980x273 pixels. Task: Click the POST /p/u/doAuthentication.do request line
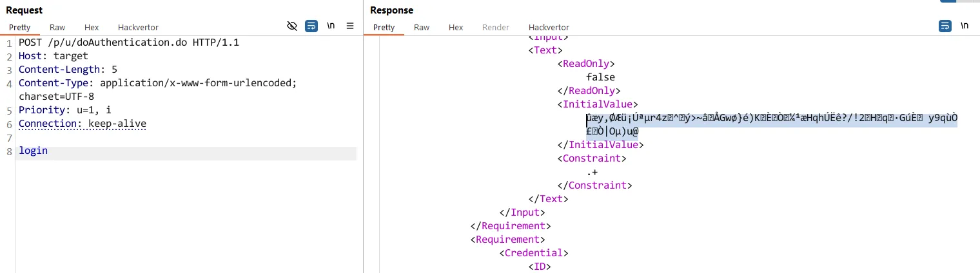pos(129,42)
